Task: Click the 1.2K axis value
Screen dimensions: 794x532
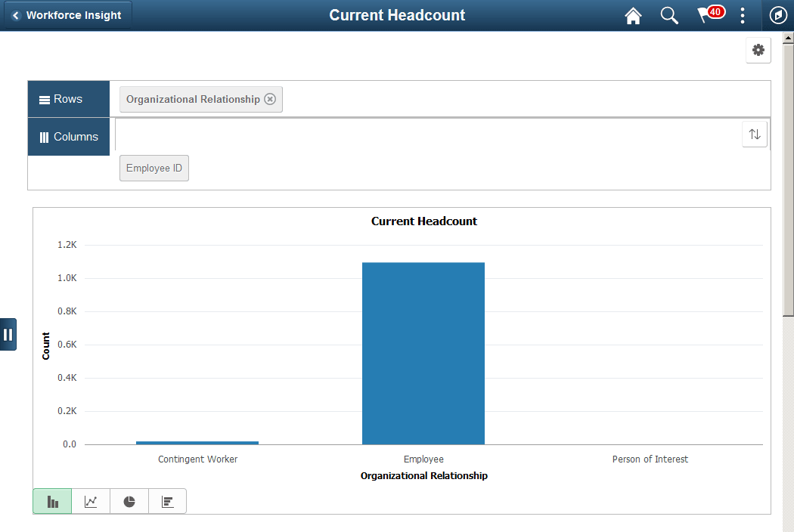Action: coord(67,245)
